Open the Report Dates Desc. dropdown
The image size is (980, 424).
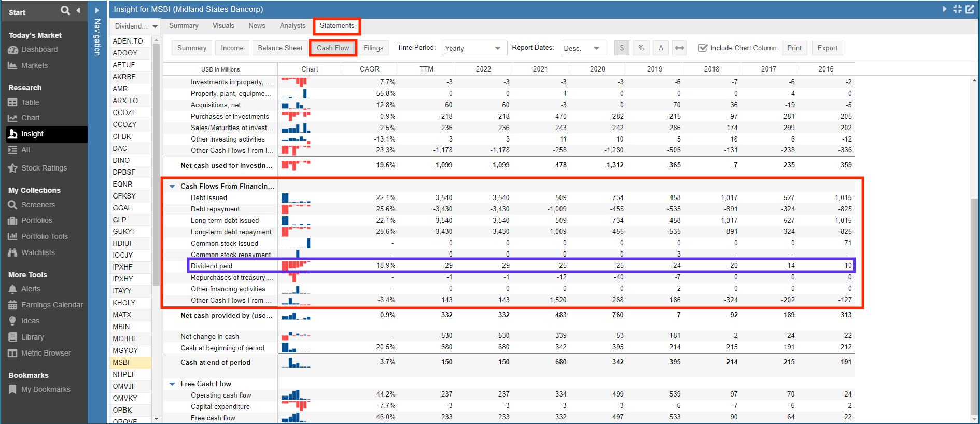tap(583, 48)
